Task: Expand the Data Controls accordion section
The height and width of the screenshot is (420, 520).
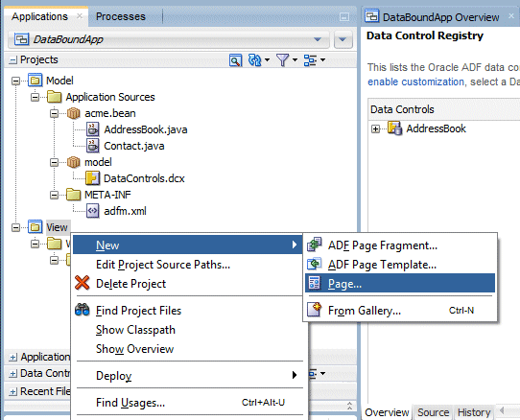Action: 12,374
